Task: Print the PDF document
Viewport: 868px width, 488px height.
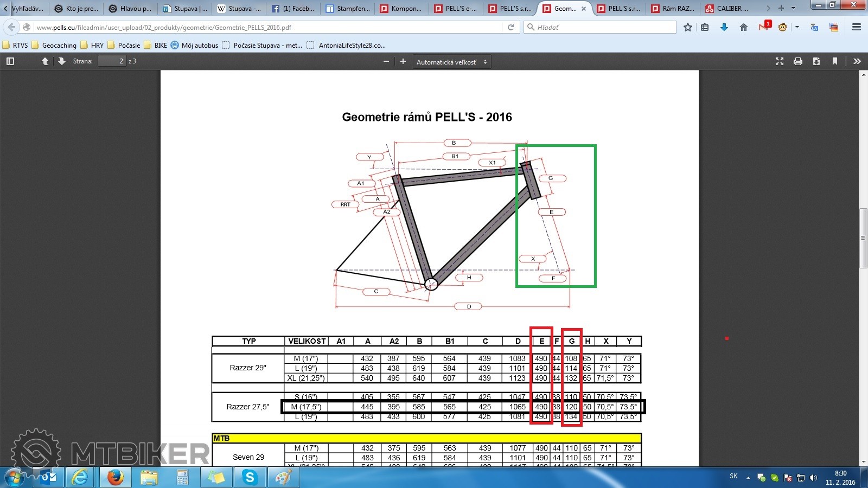Action: pyautogui.click(x=798, y=61)
